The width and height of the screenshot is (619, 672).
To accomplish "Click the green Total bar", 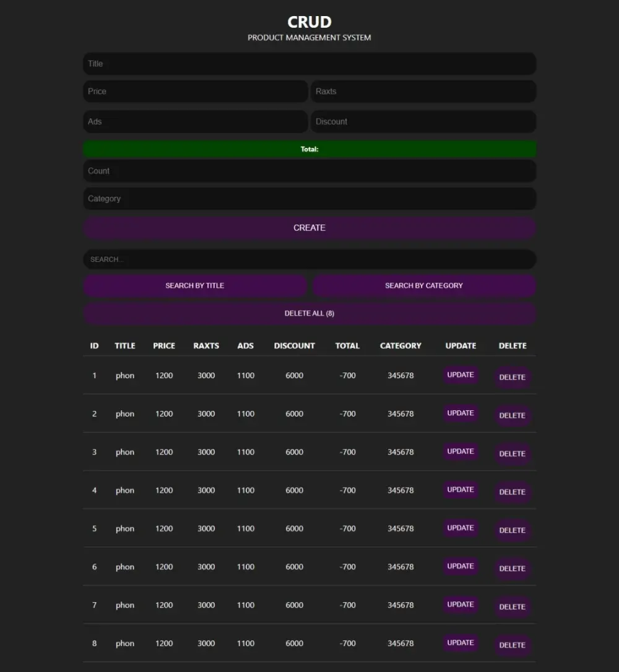I will (x=309, y=149).
